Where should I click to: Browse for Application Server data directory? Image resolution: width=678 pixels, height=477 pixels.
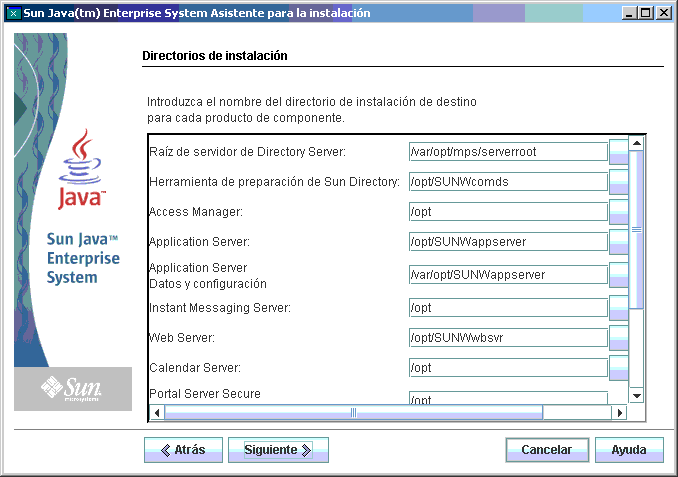619,275
